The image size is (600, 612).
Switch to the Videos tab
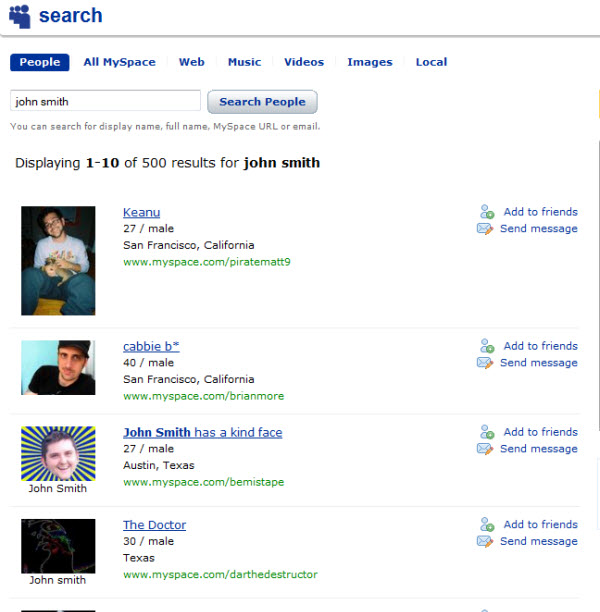coord(304,62)
